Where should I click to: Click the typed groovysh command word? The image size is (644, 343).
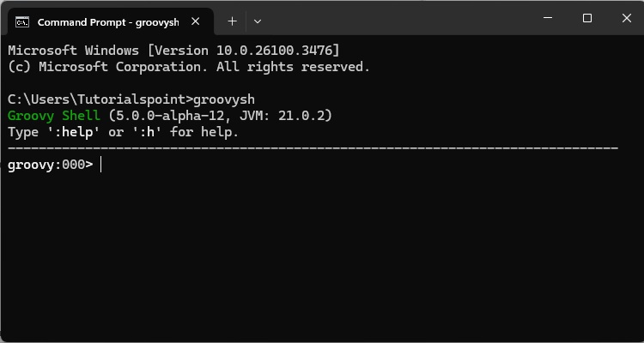224,99
